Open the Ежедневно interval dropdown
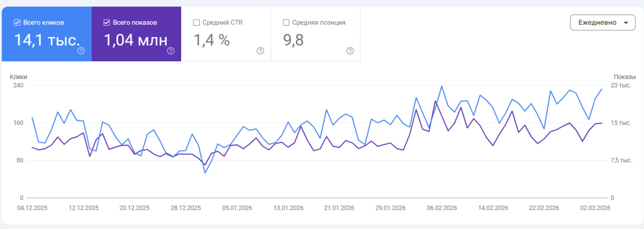The image size is (644, 229). (603, 23)
